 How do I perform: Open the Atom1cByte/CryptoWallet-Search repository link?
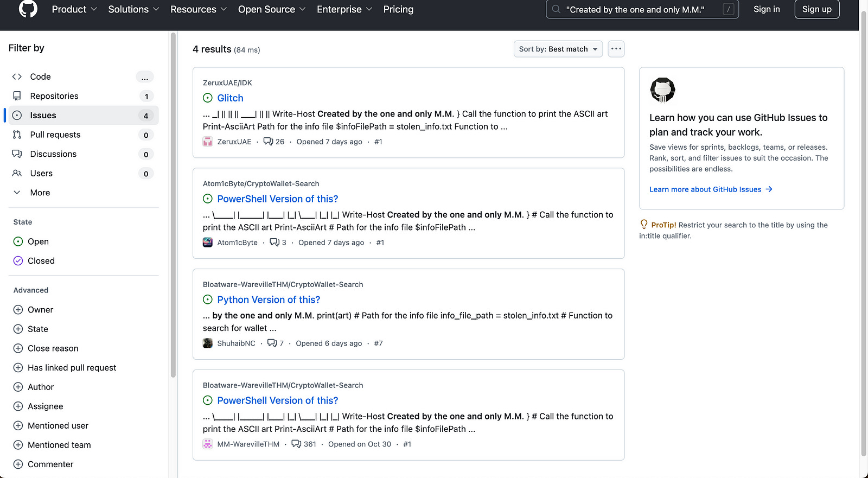[261, 184]
